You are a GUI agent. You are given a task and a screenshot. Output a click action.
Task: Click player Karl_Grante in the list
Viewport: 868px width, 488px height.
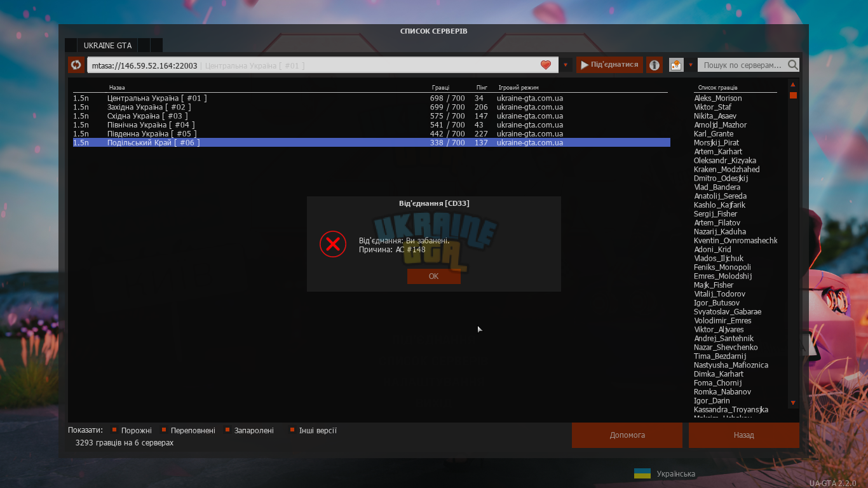click(x=714, y=133)
